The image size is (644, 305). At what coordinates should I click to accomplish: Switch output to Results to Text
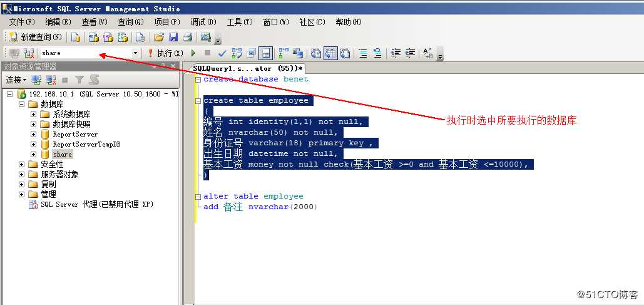[x=316, y=53]
